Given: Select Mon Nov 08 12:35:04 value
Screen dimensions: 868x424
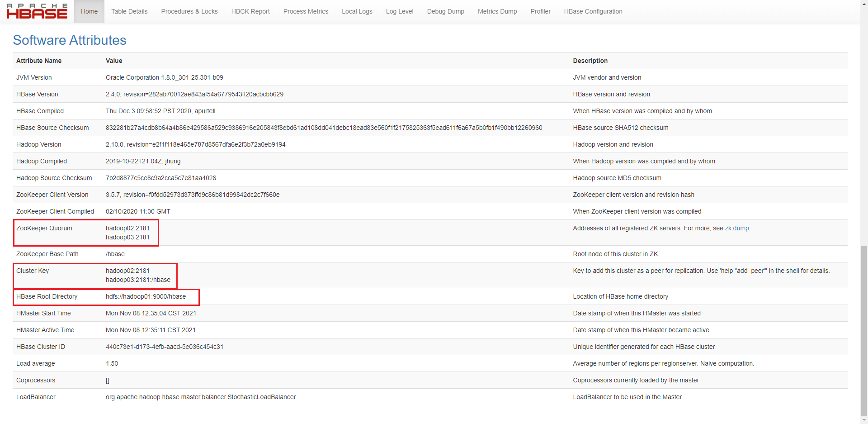Looking at the screenshot, I should 151,313.
